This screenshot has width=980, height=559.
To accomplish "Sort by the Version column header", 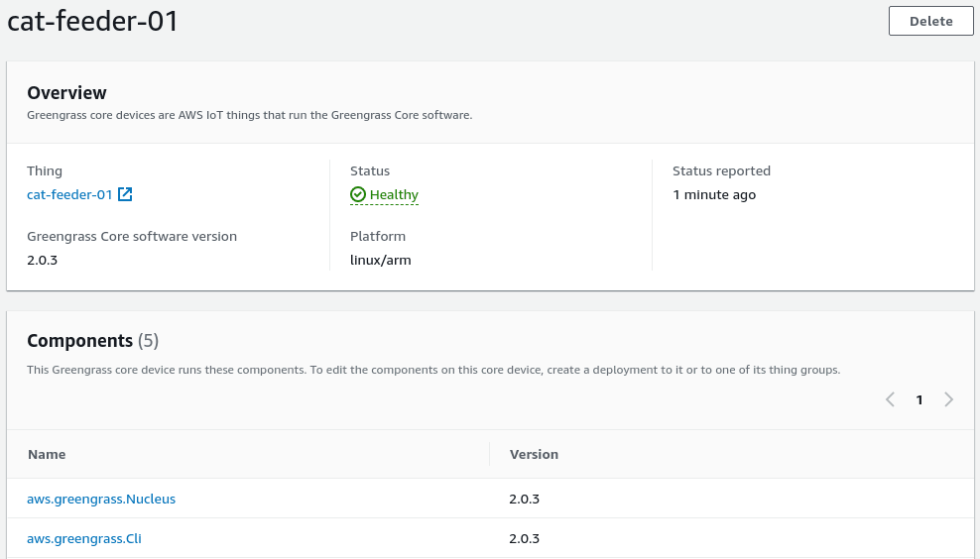I will pyautogui.click(x=534, y=454).
